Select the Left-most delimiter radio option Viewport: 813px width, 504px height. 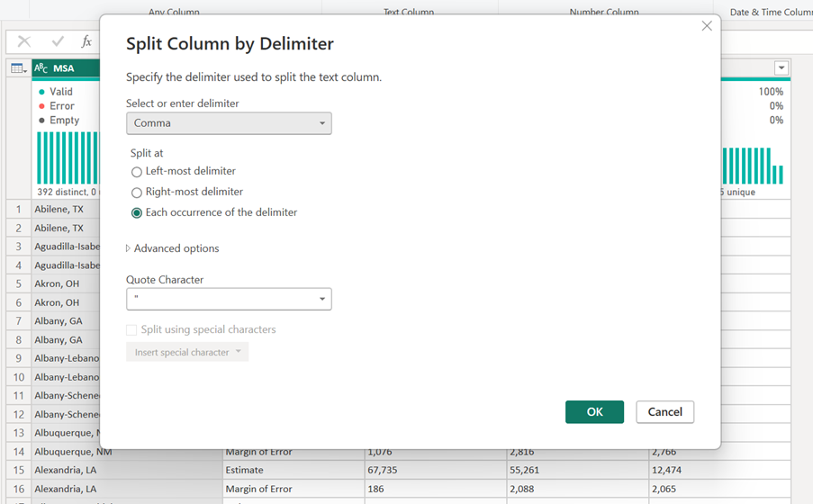(136, 172)
